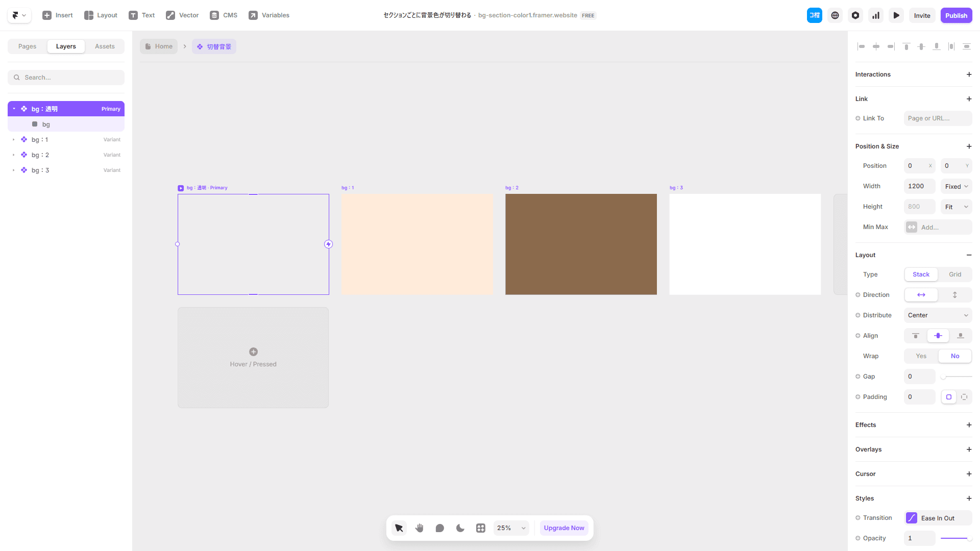Open the Width Fixed sizing dropdown
The width and height of the screenshot is (980, 551).
956,186
